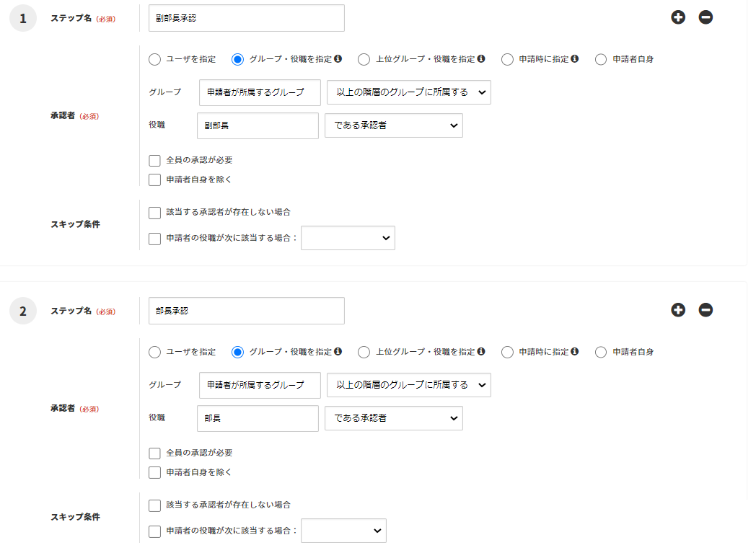Check 申請者の役職が次に該当する場合 in step 2
756x553 pixels.
154,531
